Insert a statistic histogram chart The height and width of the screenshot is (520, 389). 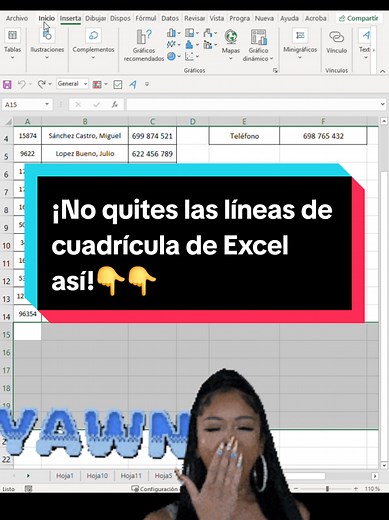click(191, 44)
